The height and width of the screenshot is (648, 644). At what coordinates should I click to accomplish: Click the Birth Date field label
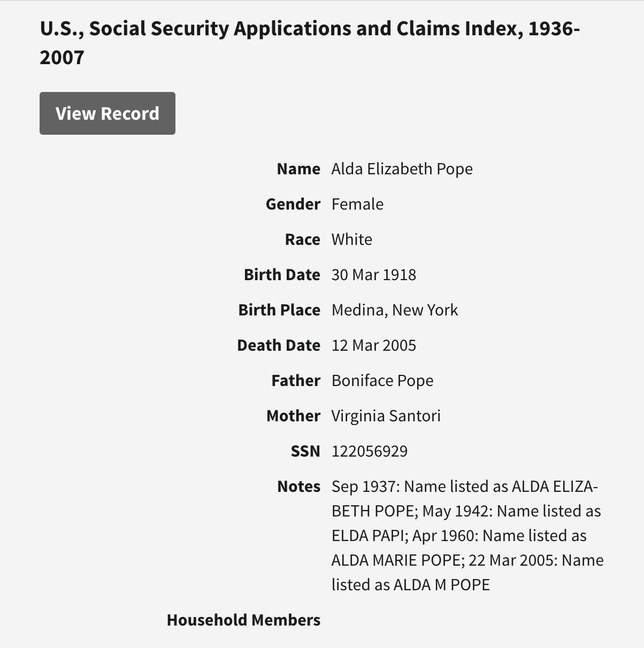click(x=282, y=275)
